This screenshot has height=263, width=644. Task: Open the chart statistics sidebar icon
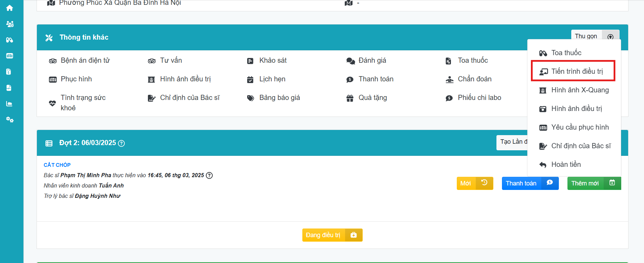tap(10, 104)
